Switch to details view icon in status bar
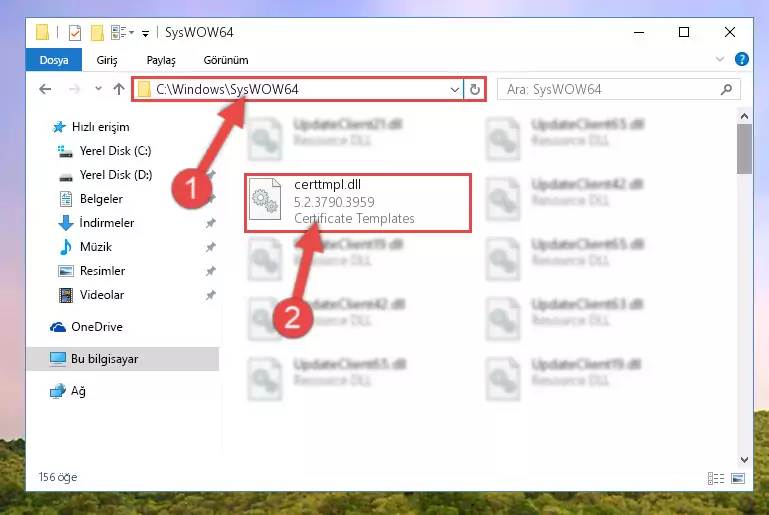Viewport: 769px width, 515px height. 716,478
